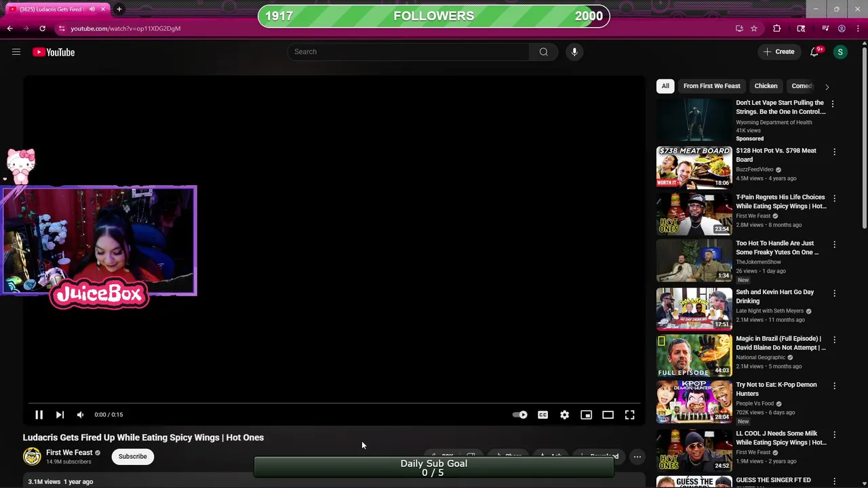Reload the page in the browser
This screenshot has width=868, height=488.
point(42,28)
